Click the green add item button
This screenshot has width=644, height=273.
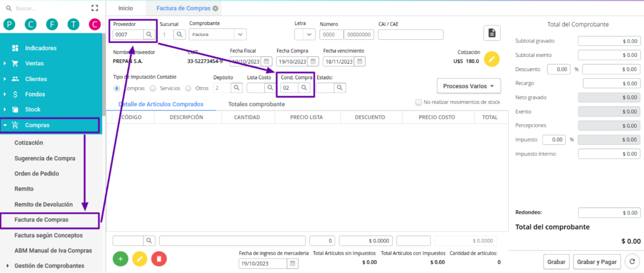coord(121,258)
